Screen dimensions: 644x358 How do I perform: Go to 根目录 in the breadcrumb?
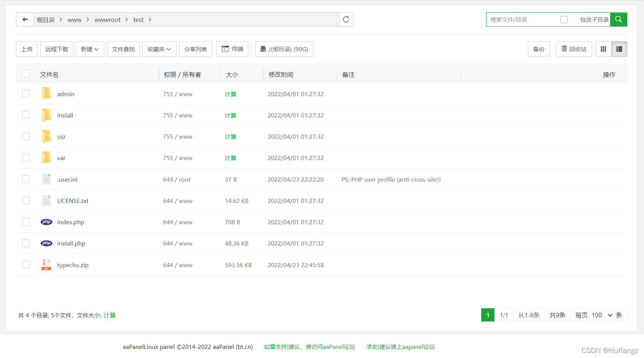pyautogui.click(x=46, y=20)
